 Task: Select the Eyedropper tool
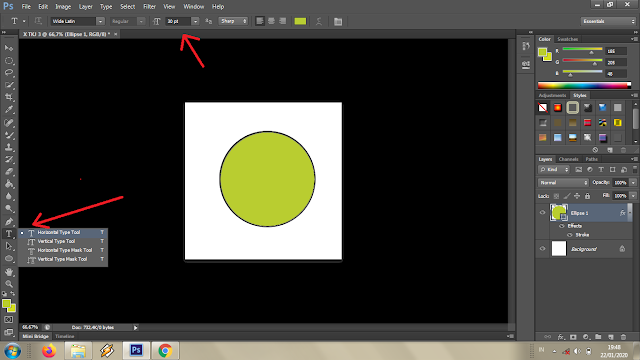[9, 109]
